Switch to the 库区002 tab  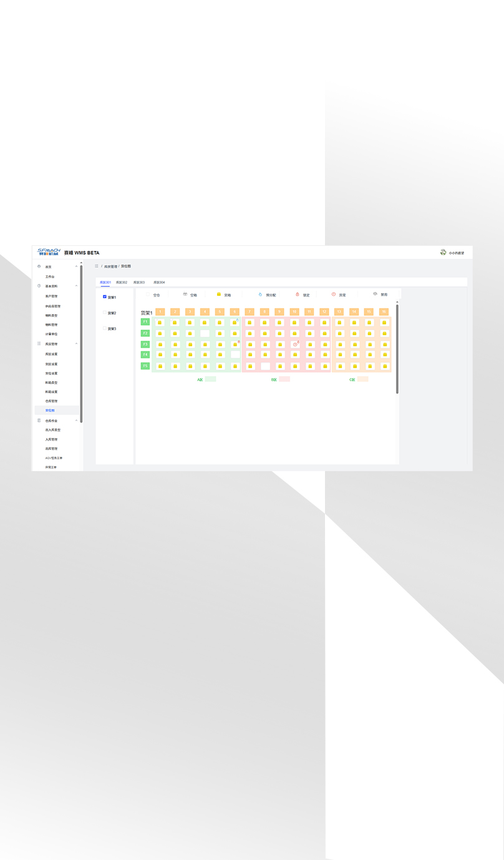(122, 282)
